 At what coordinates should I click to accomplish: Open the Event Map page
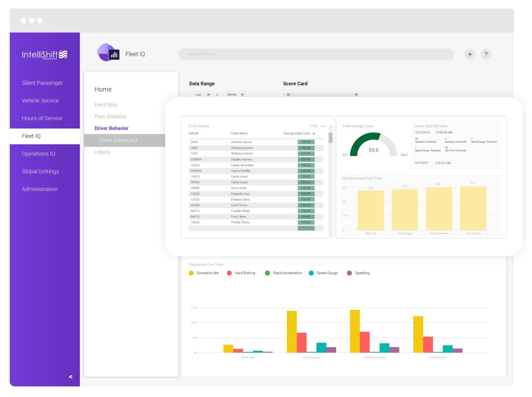106,104
